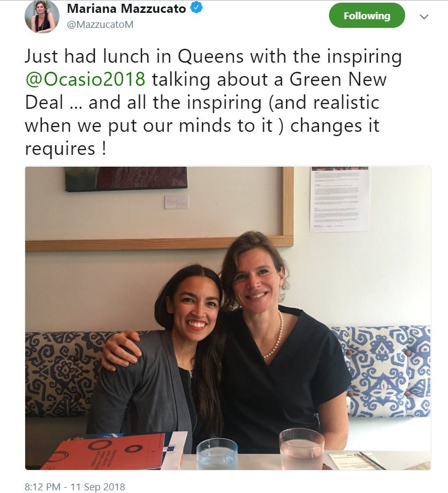Click the white paper notice on the wall
Screen dimensions: 448x493
pyautogui.click(x=339, y=198)
